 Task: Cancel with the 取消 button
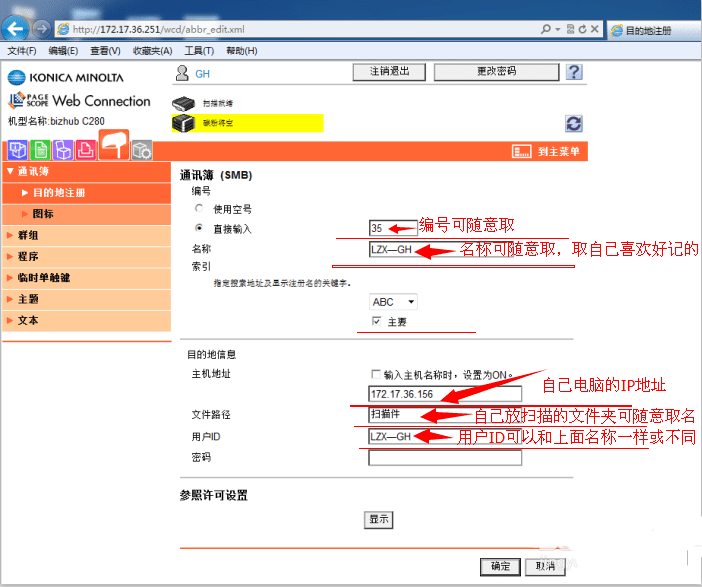point(545,566)
